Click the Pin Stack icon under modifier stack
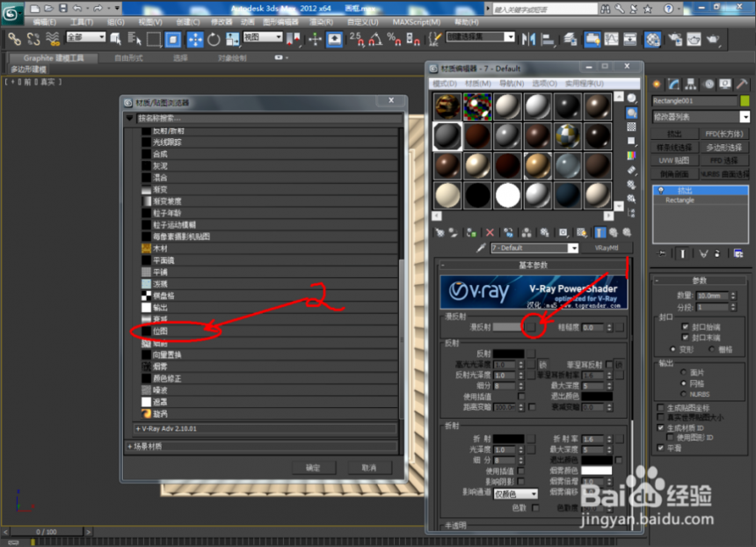Image resolution: width=756 pixels, height=547 pixels. tap(662, 254)
